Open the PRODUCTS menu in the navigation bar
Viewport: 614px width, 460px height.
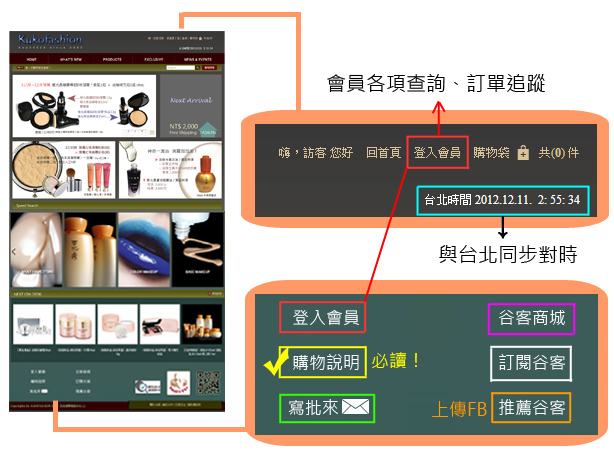(111, 60)
